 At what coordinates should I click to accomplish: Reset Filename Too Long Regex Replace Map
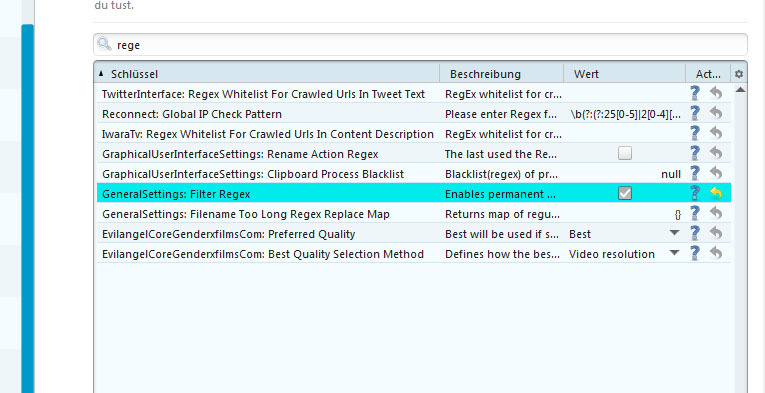(x=716, y=214)
